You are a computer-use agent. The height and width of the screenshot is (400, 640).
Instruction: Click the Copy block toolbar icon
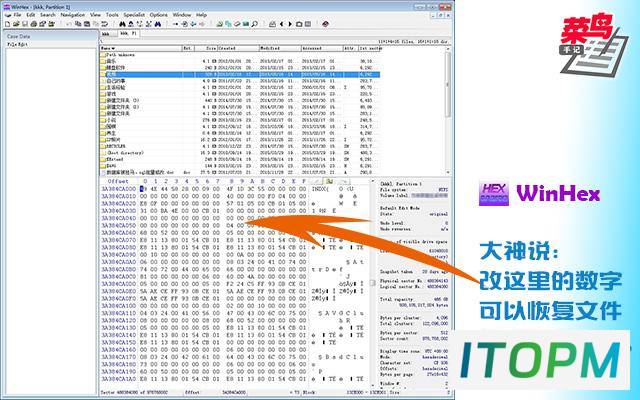pos(78,24)
